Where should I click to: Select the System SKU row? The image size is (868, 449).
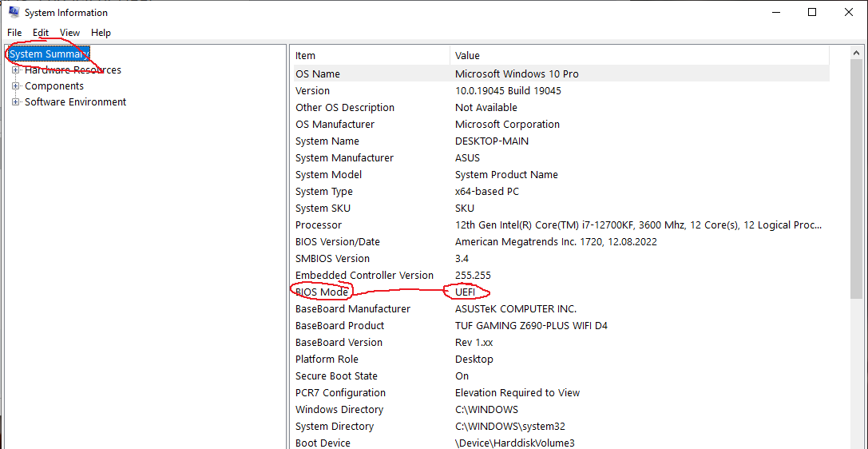point(561,209)
